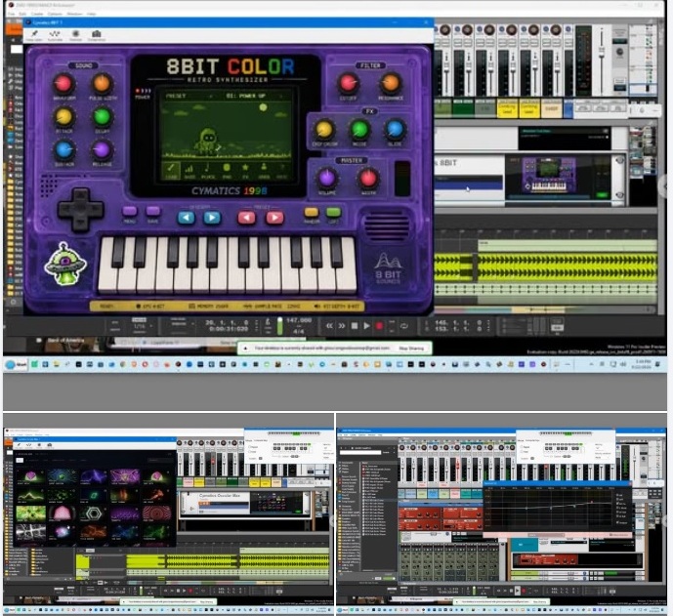Click the black D-pad control
Viewport: 673px width, 616px height.
(80, 210)
